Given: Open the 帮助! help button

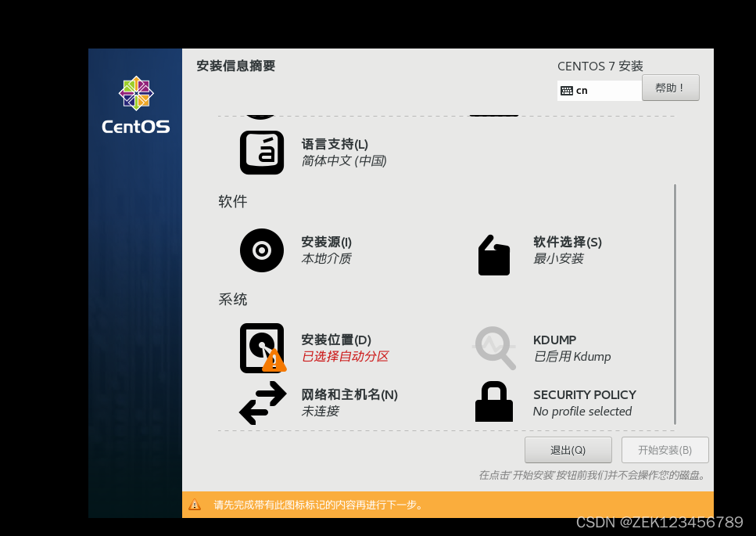Looking at the screenshot, I should click(670, 88).
